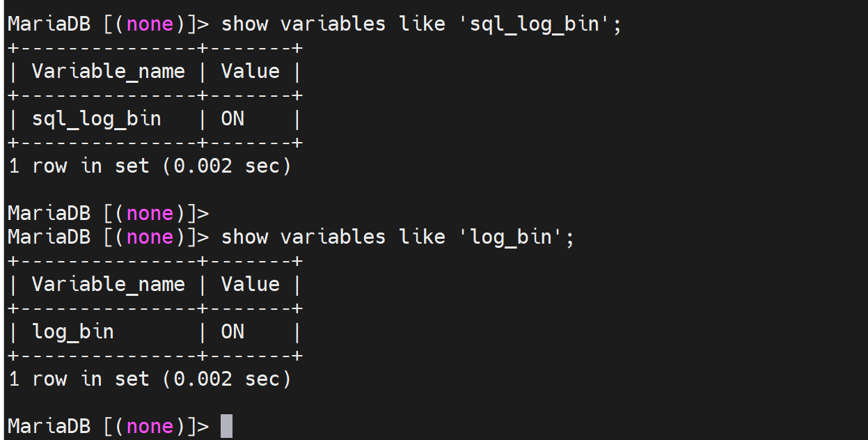This screenshot has width=868, height=440.
Task: Click the blinking cursor block at the last prompt
Action: coord(226,426)
